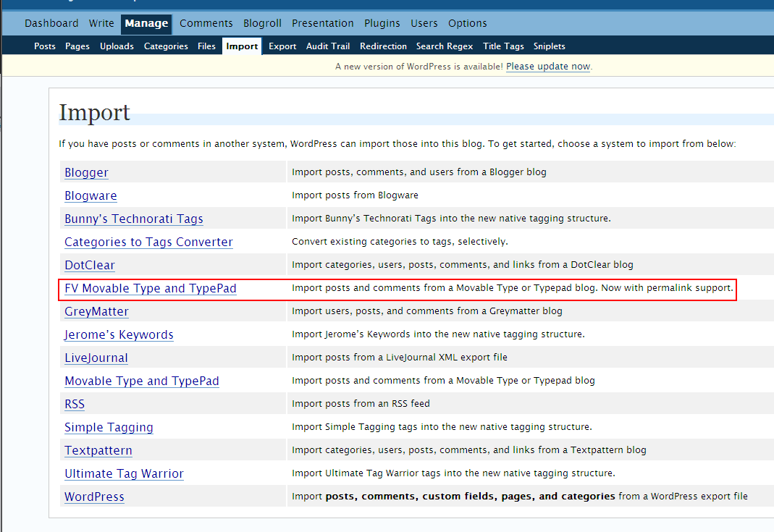Open the Search Regex submenu
This screenshot has height=532, width=774.
(x=445, y=46)
